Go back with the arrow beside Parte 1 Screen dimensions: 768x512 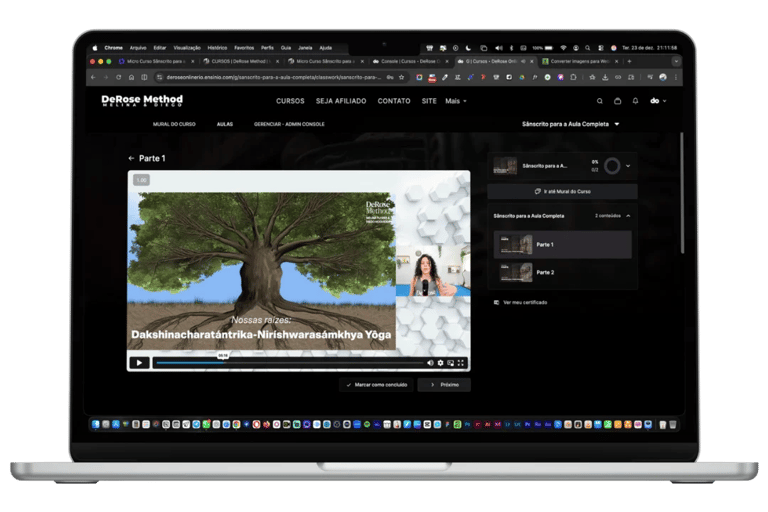(x=131, y=158)
